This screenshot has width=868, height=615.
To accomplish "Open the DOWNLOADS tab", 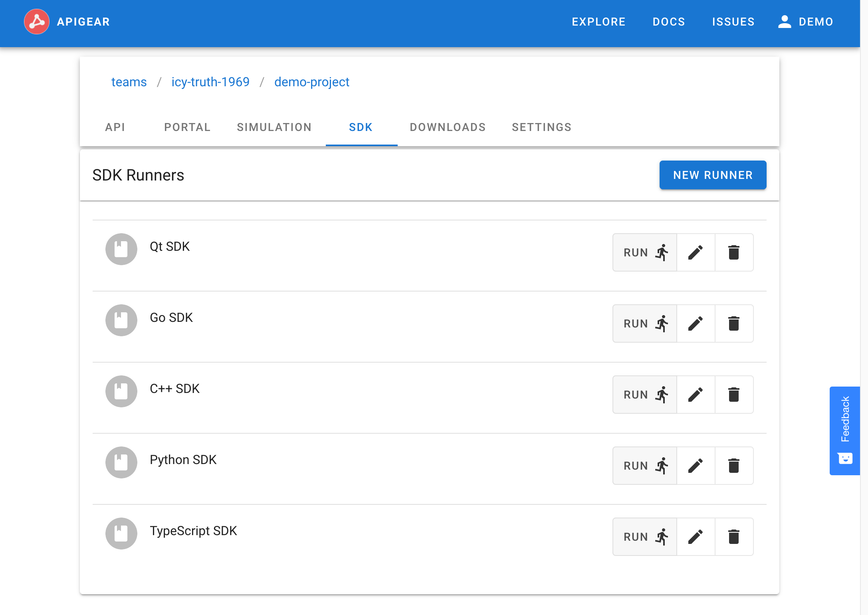I will click(x=447, y=127).
